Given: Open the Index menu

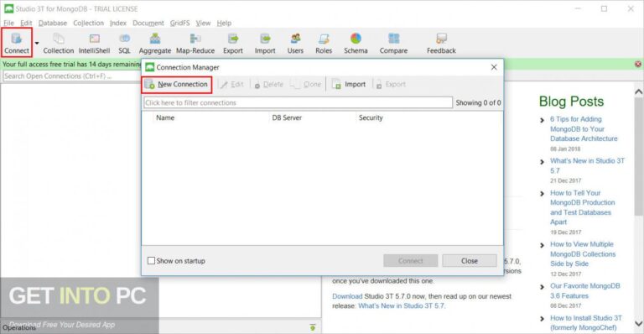Looking at the screenshot, I should [118, 23].
